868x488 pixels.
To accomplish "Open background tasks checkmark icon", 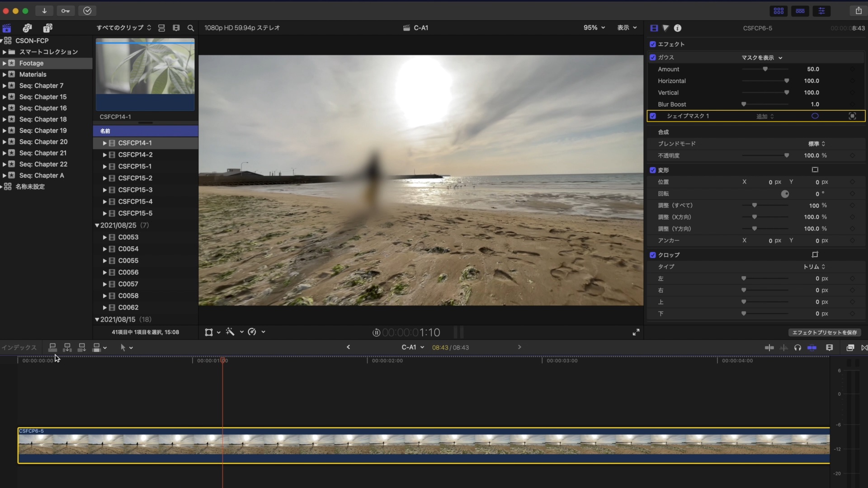I will tap(87, 11).
